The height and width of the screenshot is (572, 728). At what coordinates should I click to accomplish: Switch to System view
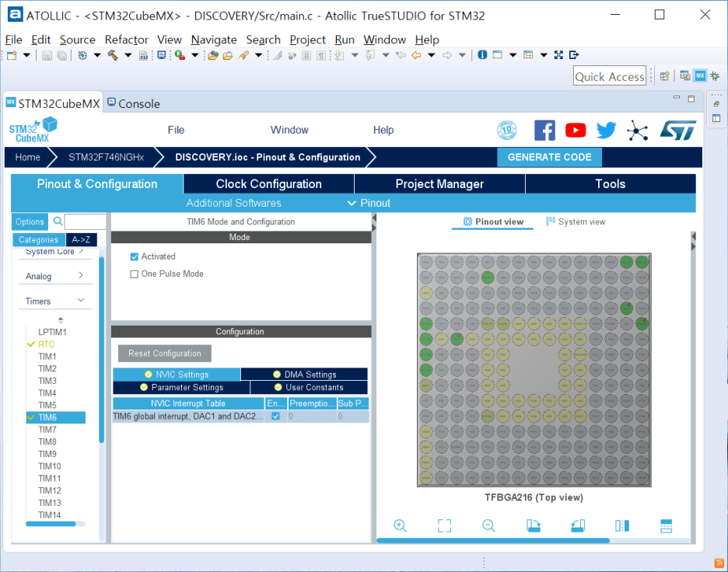(x=576, y=221)
